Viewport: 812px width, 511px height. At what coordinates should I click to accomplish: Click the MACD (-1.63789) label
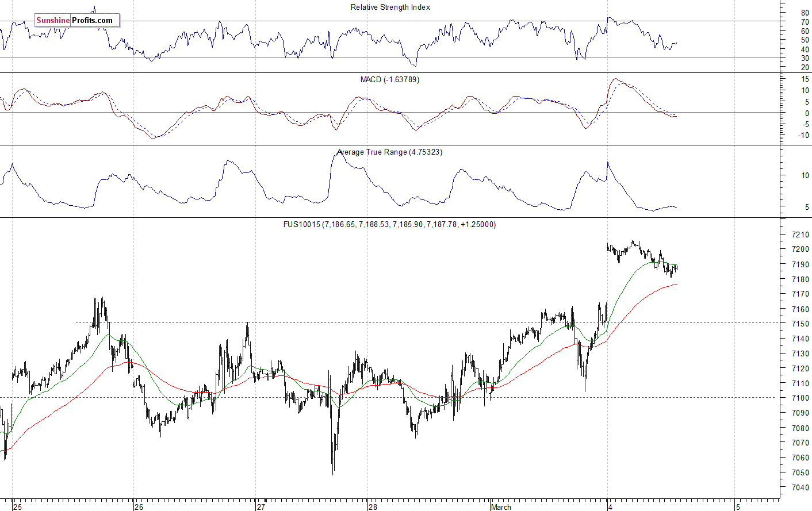[x=390, y=80]
